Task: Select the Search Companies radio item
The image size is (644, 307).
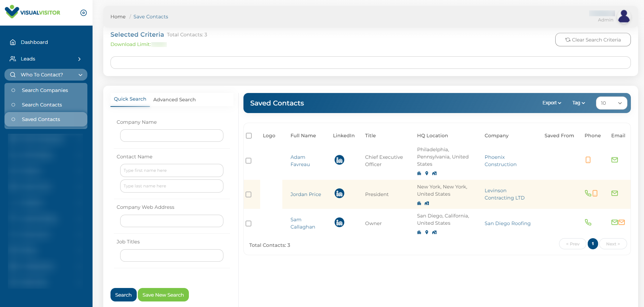Action: (x=46, y=90)
